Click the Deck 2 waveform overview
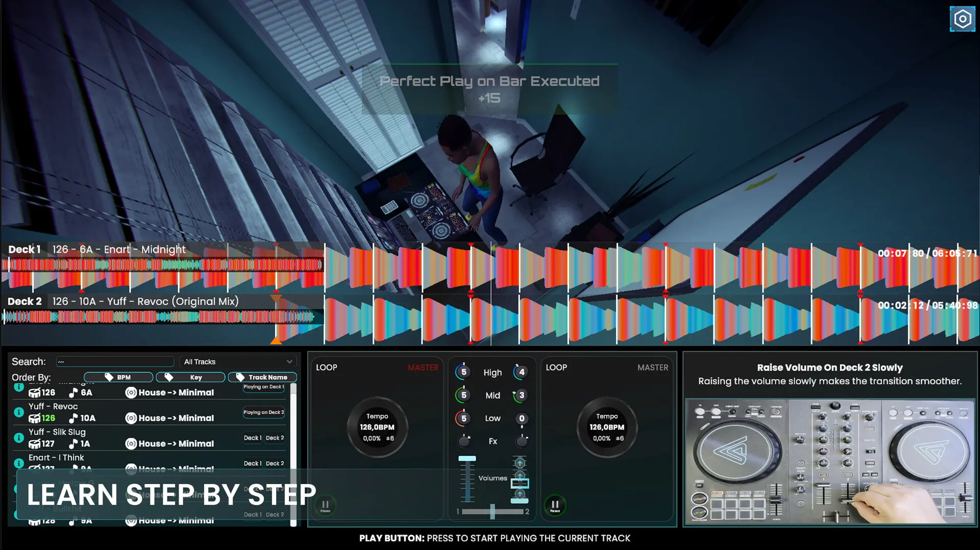Viewport: 980px width, 550px height. 162,317
